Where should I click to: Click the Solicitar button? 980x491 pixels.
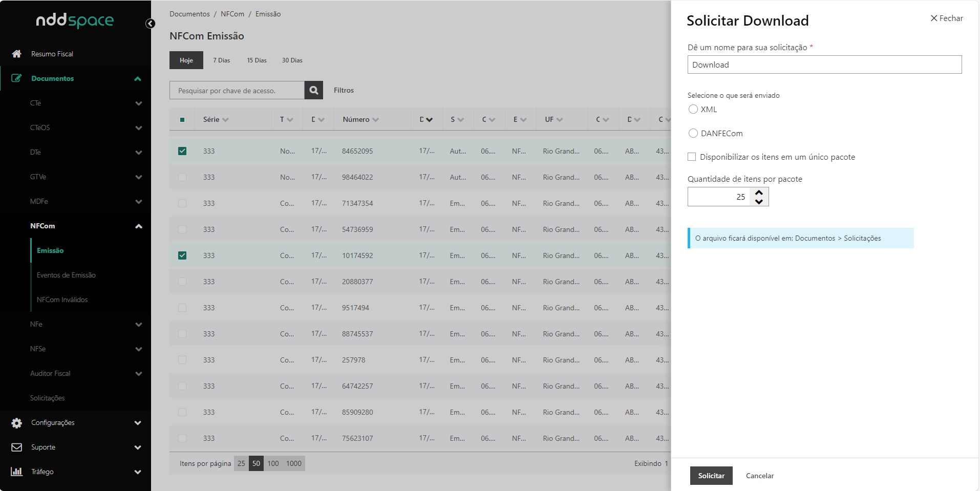711,476
